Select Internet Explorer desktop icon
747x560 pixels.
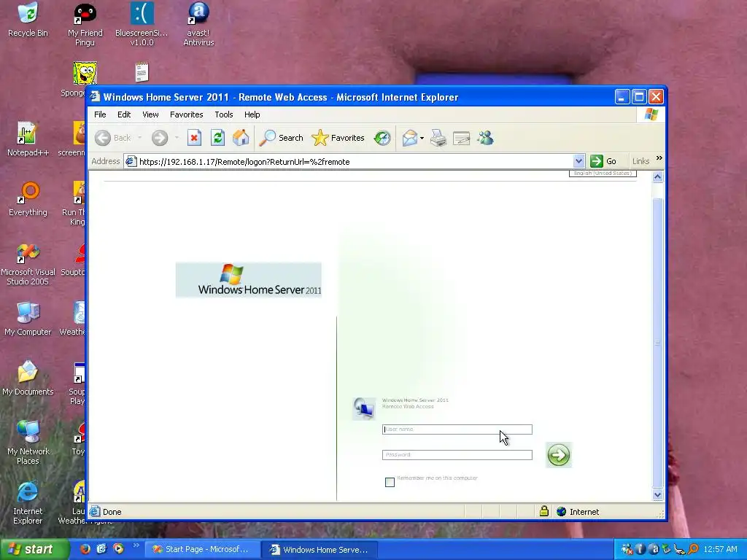coord(28,503)
